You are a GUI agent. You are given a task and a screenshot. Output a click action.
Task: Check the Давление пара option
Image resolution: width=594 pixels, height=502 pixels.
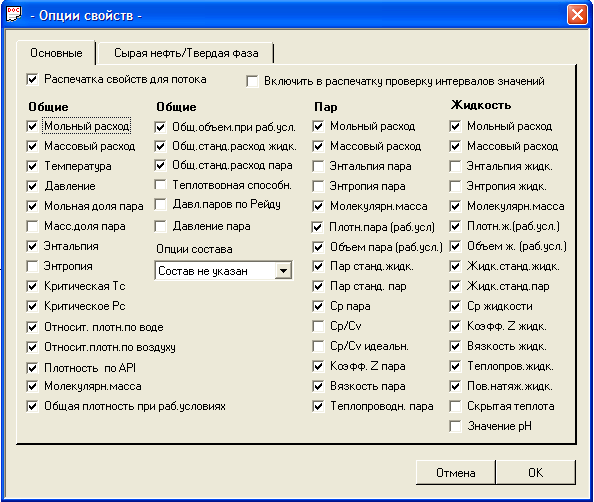(161, 227)
